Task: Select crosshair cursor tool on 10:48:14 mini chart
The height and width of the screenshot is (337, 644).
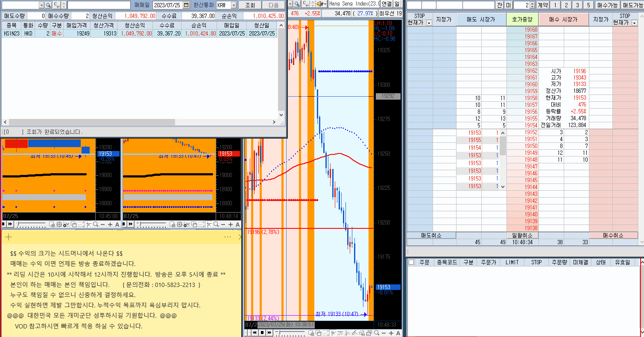Action: coord(209,224)
